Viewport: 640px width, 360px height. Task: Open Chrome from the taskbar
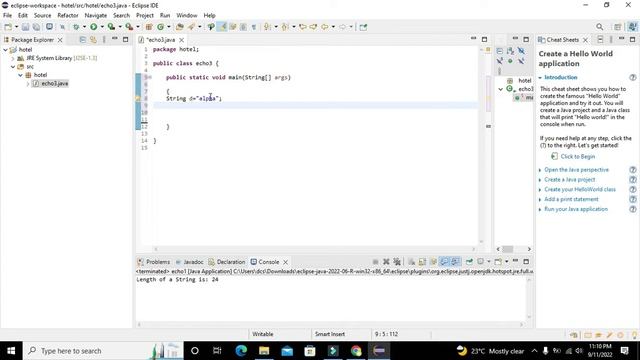pos(356,351)
